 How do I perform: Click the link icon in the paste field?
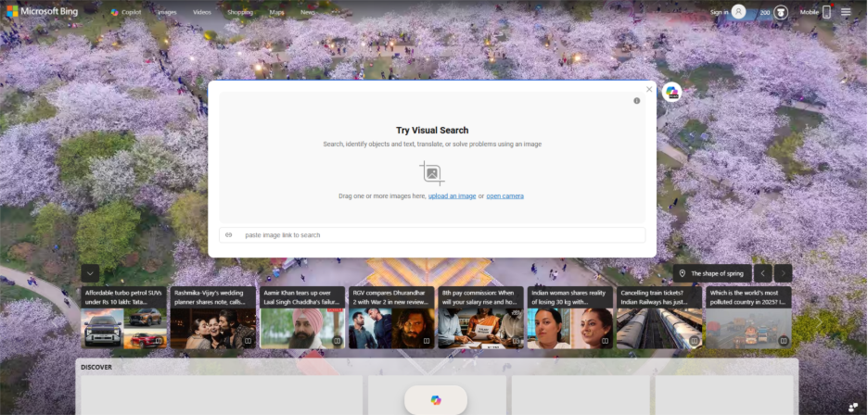(229, 235)
